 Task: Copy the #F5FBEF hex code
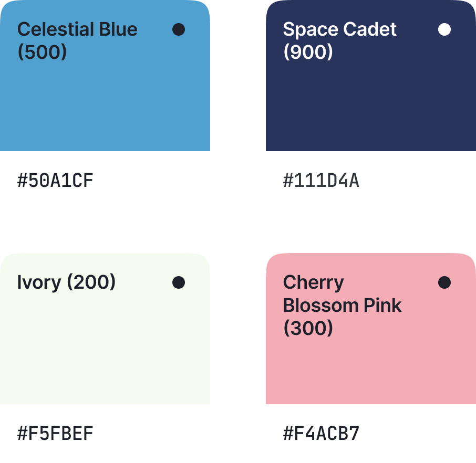pyautogui.click(x=55, y=434)
